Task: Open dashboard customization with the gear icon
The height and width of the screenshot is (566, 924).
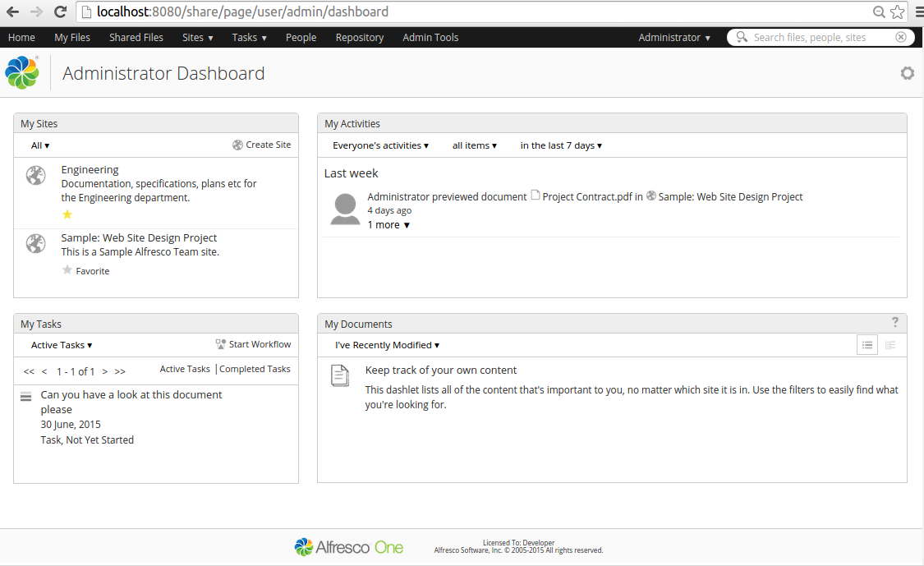Action: tap(907, 73)
